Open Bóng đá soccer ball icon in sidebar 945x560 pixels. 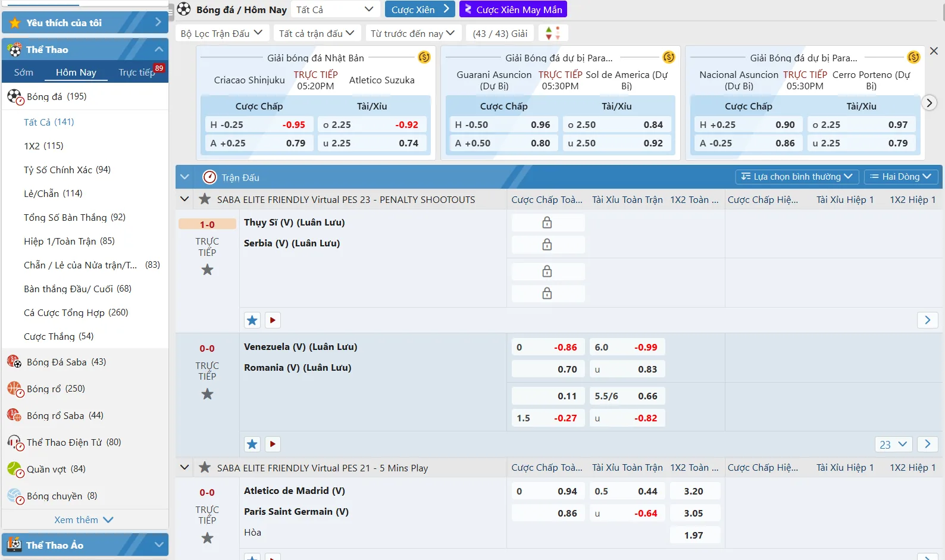(15, 96)
